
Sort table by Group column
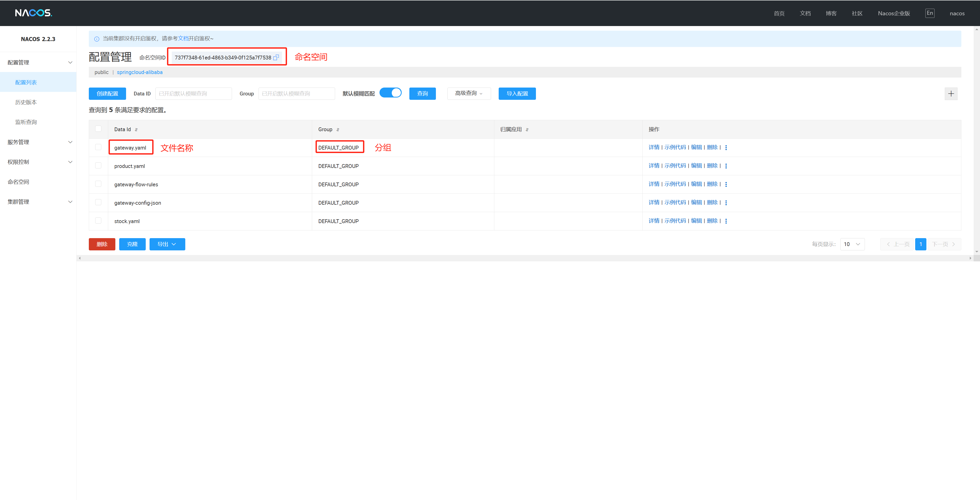click(x=337, y=130)
